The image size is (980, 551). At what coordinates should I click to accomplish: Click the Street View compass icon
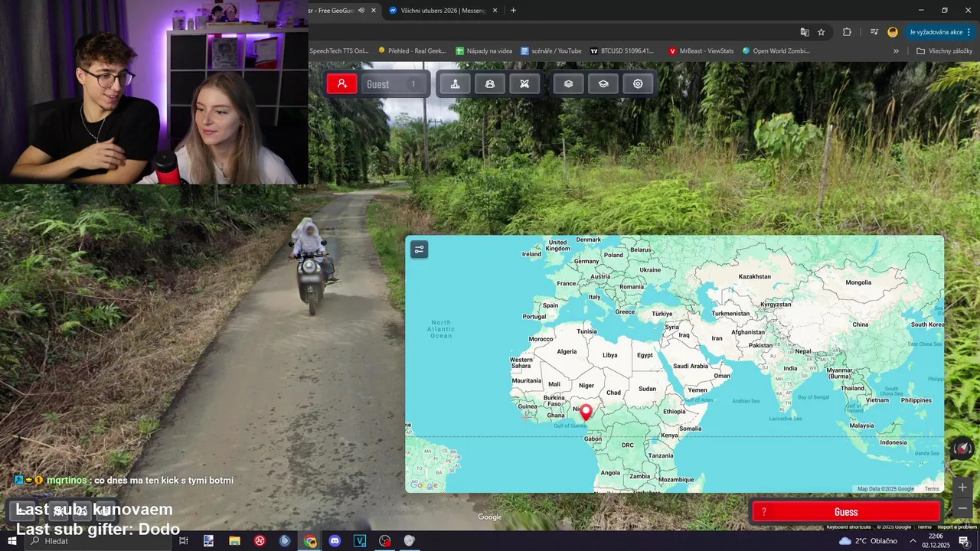(962, 448)
